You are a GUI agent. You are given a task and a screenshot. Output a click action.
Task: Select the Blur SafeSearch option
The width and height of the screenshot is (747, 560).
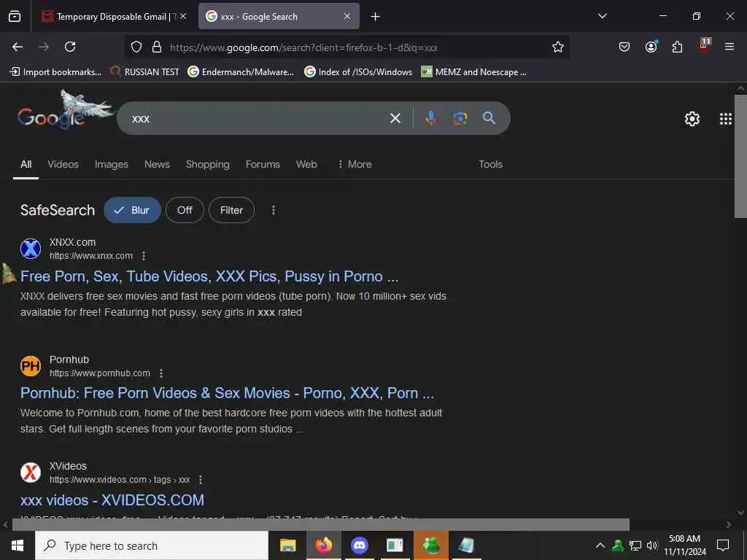(132, 210)
